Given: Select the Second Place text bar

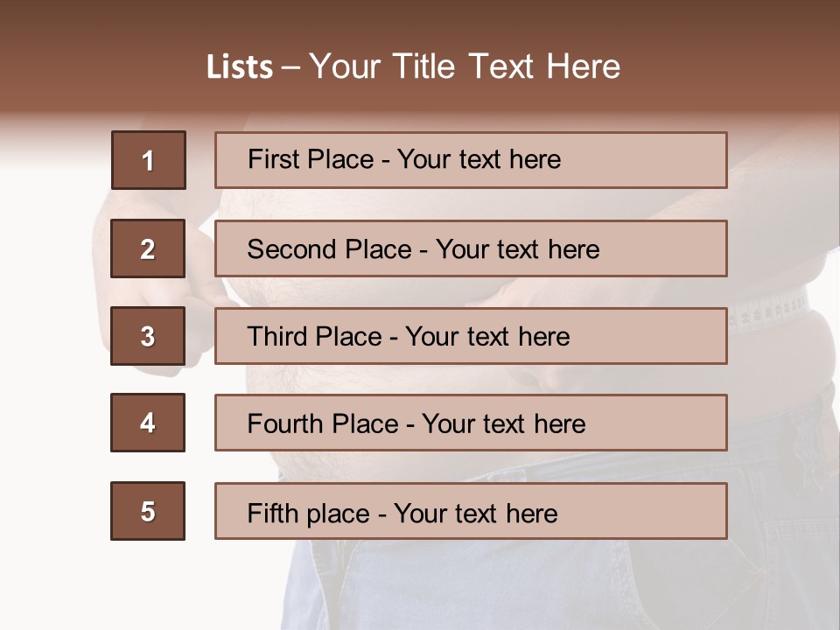Looking at the screenshot, I should click(471, 248).
